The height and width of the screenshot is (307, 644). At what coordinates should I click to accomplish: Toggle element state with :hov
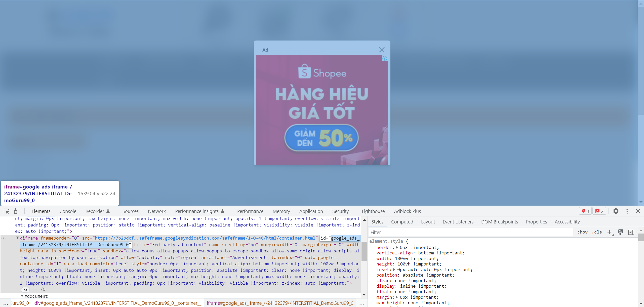click(582, 232)
